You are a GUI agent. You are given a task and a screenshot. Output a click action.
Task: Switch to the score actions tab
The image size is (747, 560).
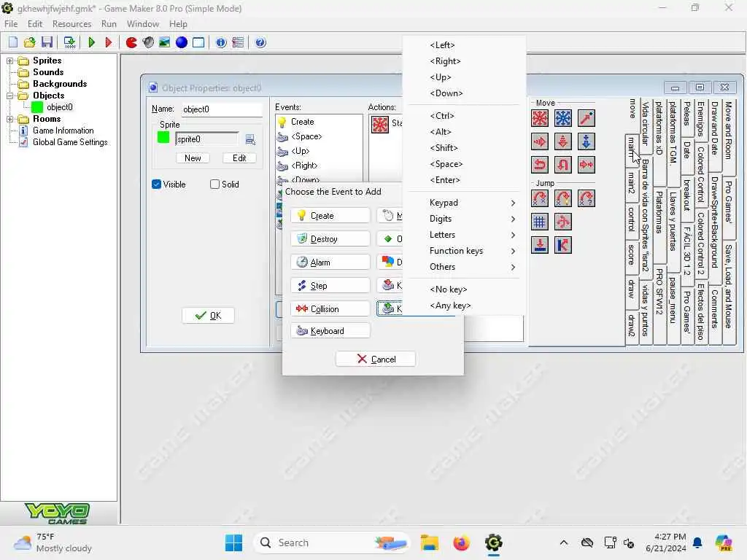coord(632,254)
